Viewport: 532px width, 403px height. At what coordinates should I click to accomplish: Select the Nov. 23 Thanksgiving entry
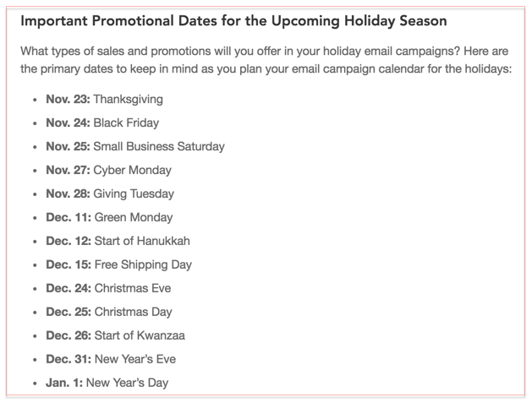pyautogui.click(x=105, y=100)
